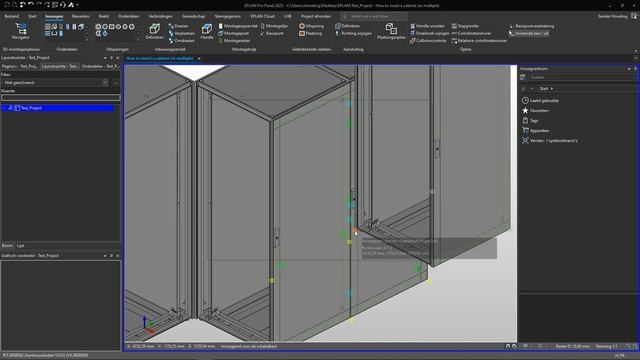
Task: Click Definiëren in the Aansluiting group
Action: (347, 26)
